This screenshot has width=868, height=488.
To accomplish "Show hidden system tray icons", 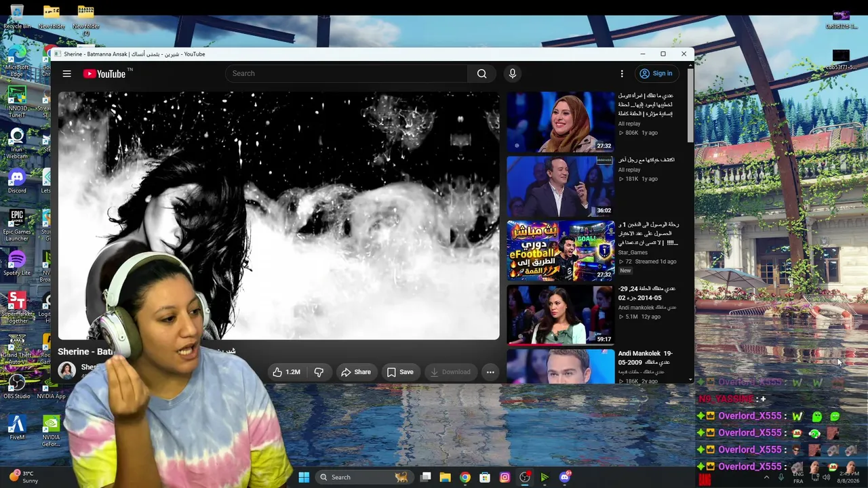I will [x=766, y=477].
